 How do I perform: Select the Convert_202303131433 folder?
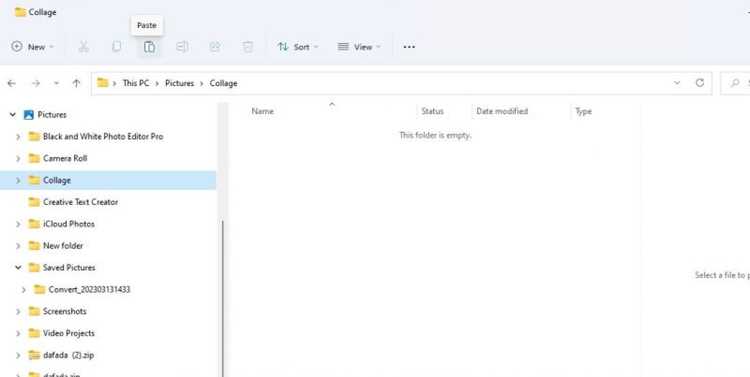89,289
